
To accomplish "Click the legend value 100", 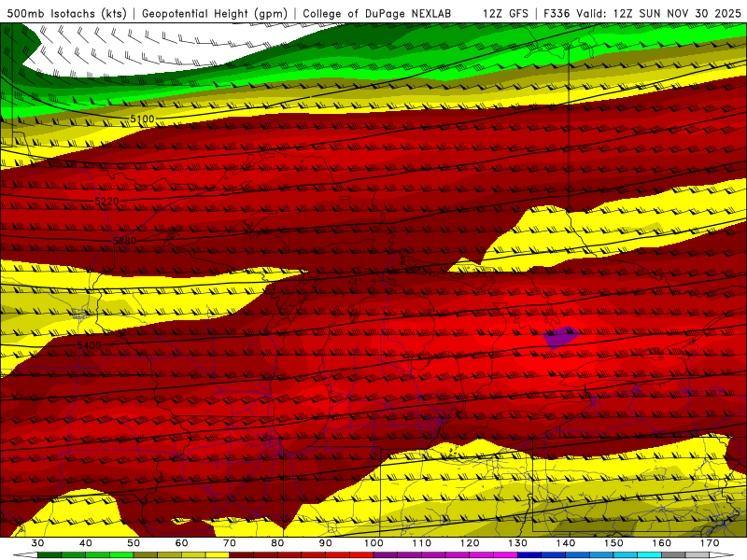I will coord(373,543).
